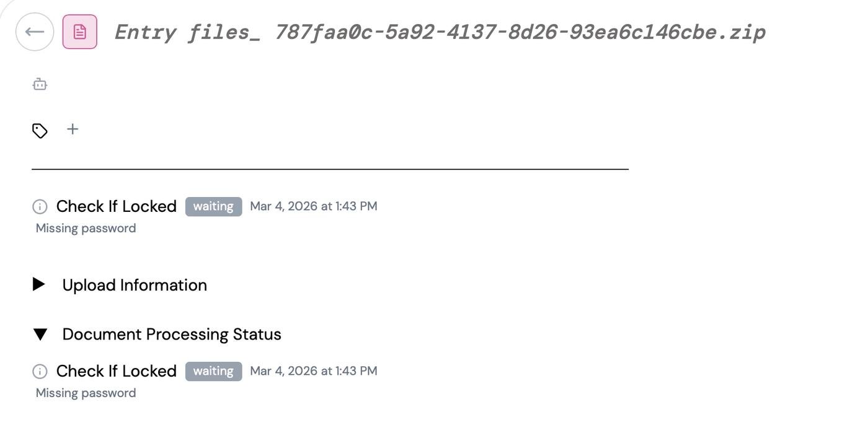Click the zip file name title
The image size is (868, 438).
click(440, 32)
